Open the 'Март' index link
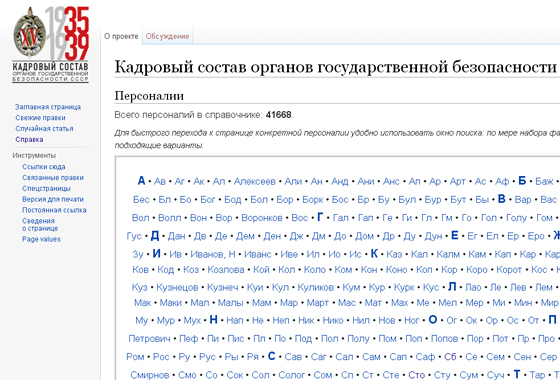This screenshot has height=380, width=560. point(318,303)
